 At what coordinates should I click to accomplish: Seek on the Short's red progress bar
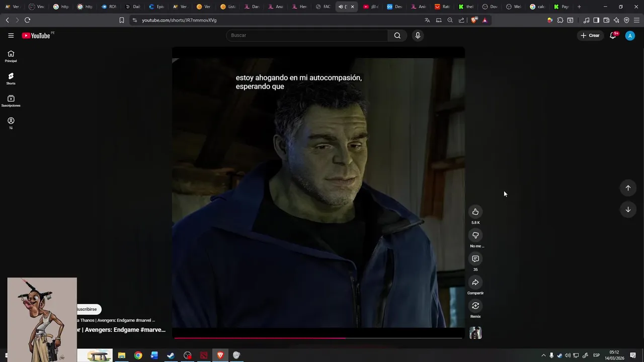pyautogui.click(x=318, y=338)
